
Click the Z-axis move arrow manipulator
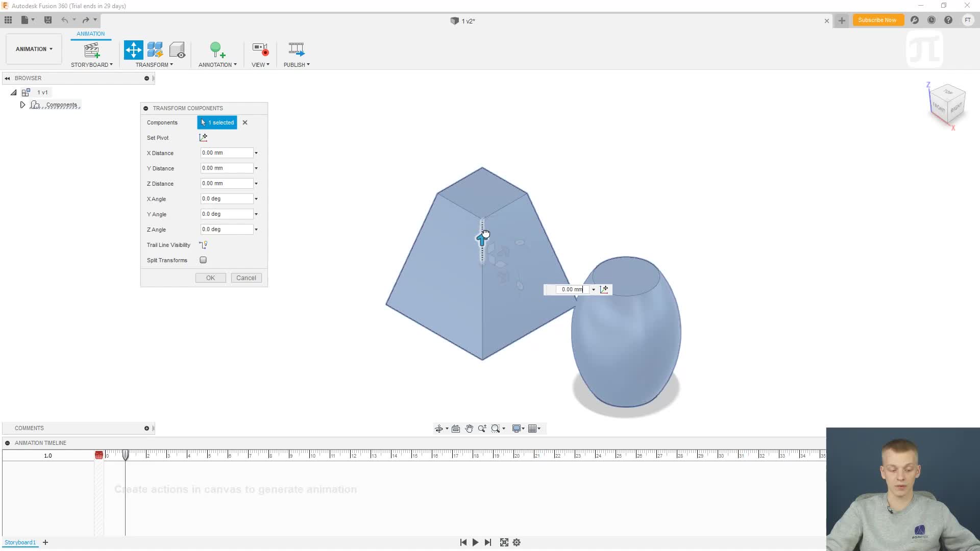pyautogui.click(x=481, y=239)
